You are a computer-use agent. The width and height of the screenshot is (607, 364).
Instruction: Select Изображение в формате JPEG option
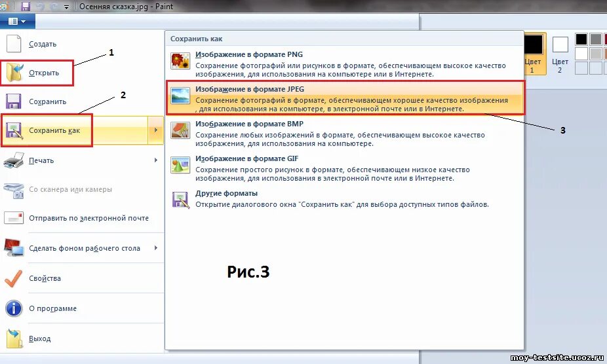click(345, 98)
